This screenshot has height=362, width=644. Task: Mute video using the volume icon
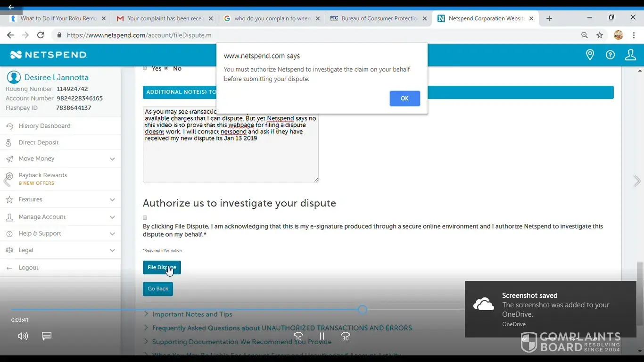[23, 336]
